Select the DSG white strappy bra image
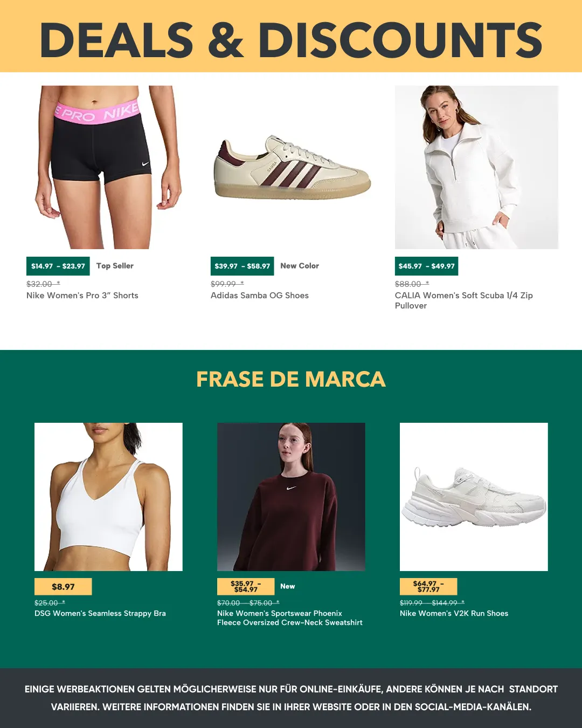The width and height of the screenshot is (582, 728). 108,497
